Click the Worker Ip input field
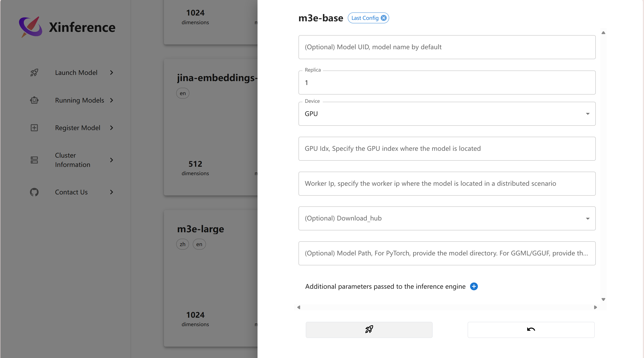The height and width of the screenshot is (358, 644). [447, 184]
